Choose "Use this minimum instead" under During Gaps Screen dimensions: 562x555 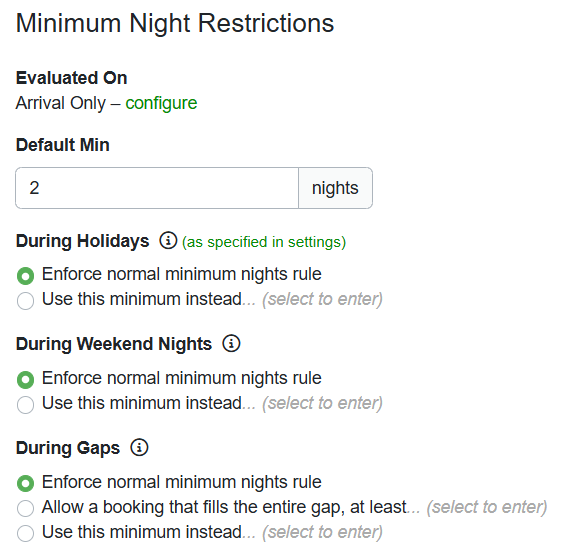[25, 533]
